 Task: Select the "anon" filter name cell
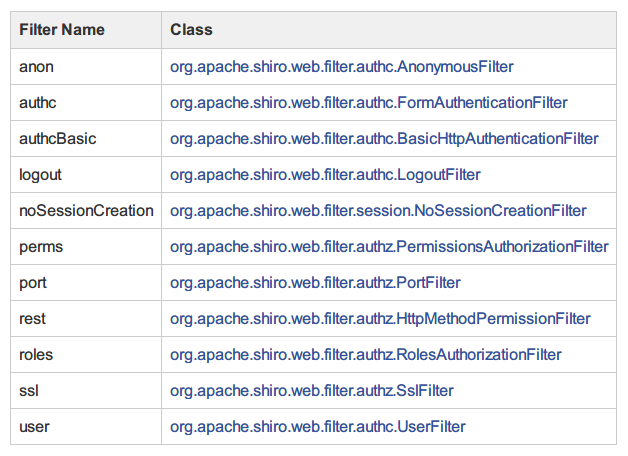36,67
